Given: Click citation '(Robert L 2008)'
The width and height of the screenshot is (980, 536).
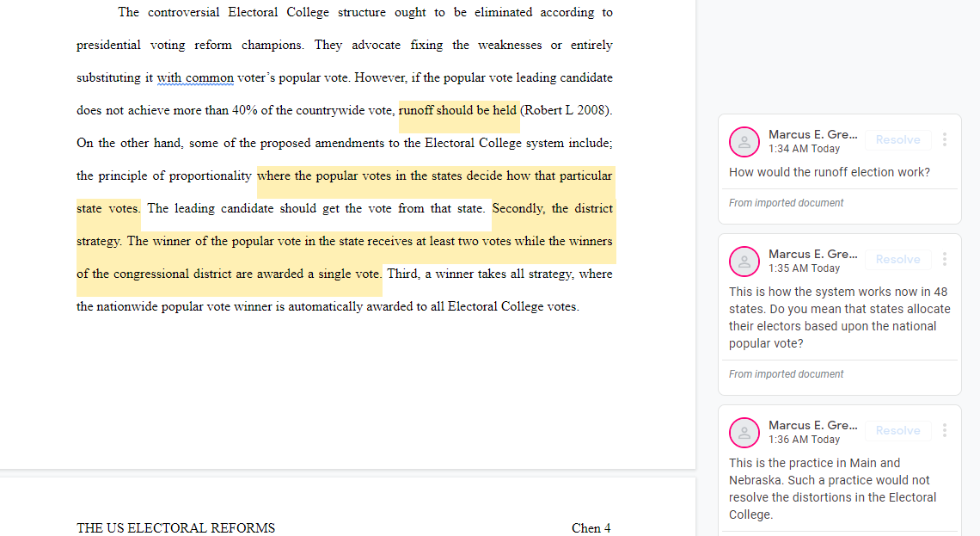Looking at the screenshot, I should pos(565,111).
